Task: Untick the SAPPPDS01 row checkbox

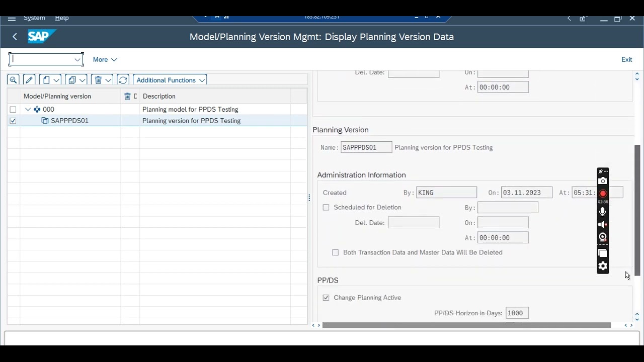Action: (13, 121)
